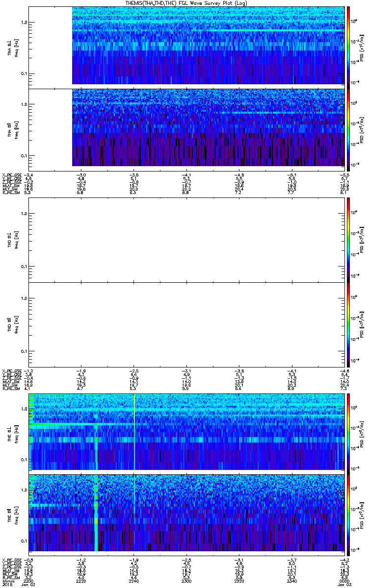Click the THD B-perpendicular PSD color bar
Image resolution: width=368 pixels, height=588 pixels.
[x=349, y=240]
